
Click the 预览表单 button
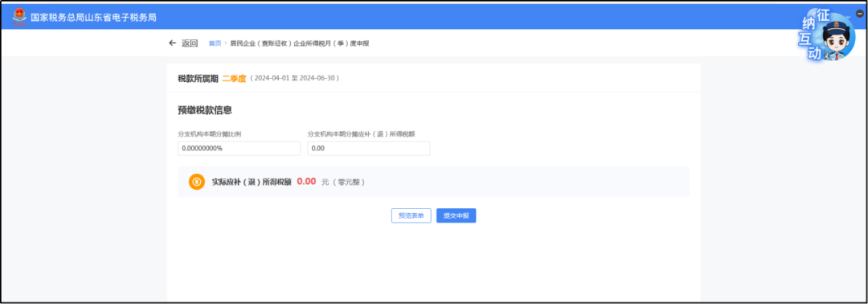(411, 216)
